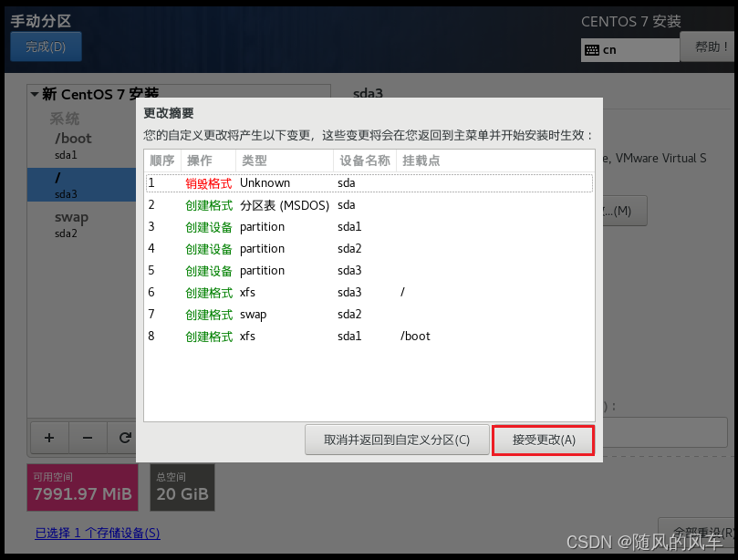This screenshot has width=738, height=560.
Task: Open the 帮助 help button
Action: (x=709, y=47)
